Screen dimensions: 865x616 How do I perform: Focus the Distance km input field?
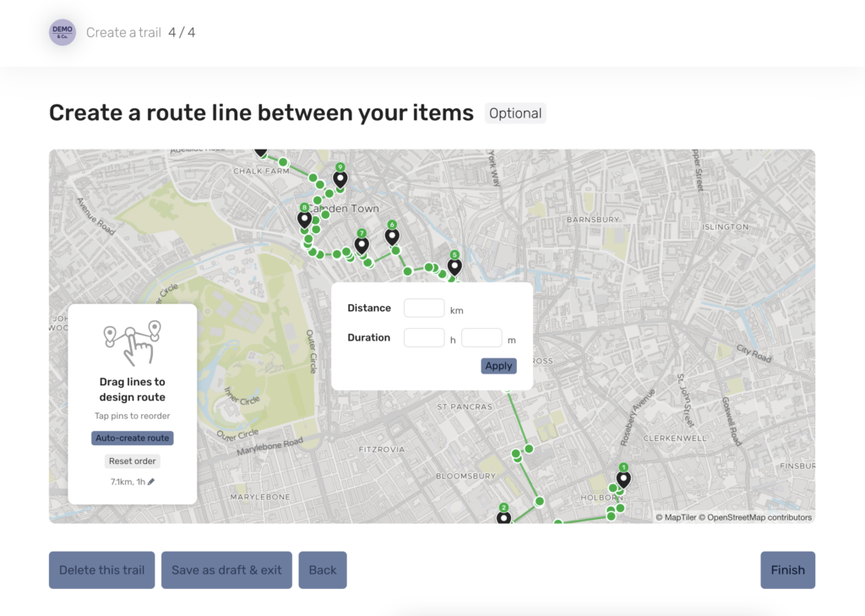(424, 308)
